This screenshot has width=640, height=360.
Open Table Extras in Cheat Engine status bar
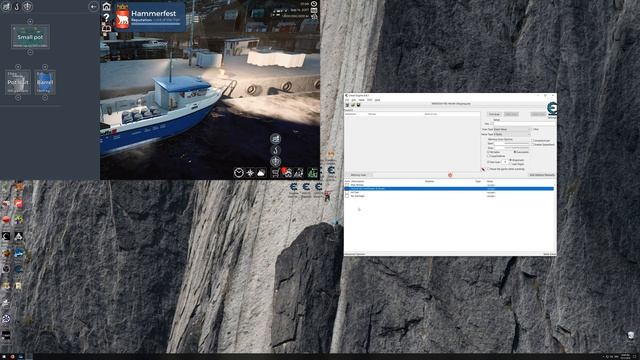coord(549,254)
